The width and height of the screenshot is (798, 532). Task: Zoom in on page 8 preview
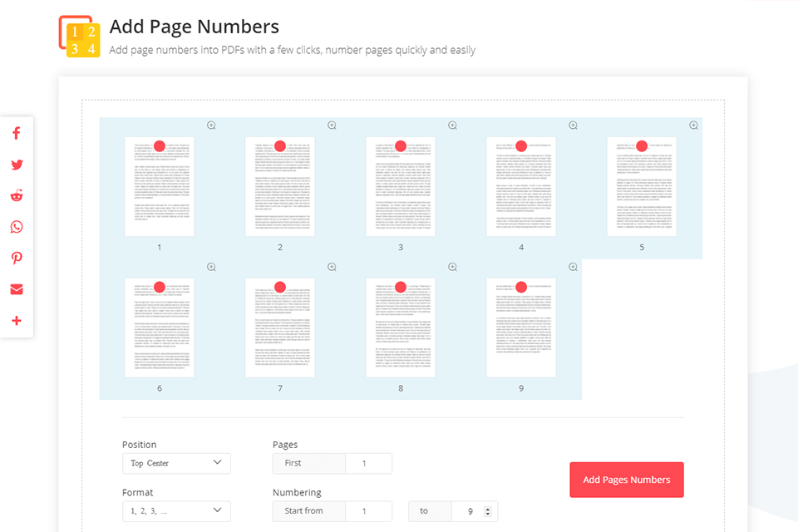coord(452,267)
